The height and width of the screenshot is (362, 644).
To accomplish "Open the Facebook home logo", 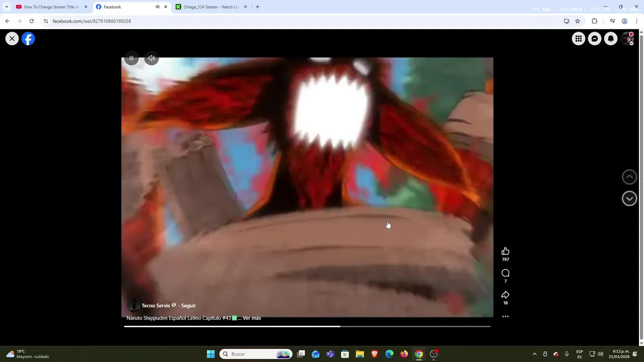I will point(28,39).
